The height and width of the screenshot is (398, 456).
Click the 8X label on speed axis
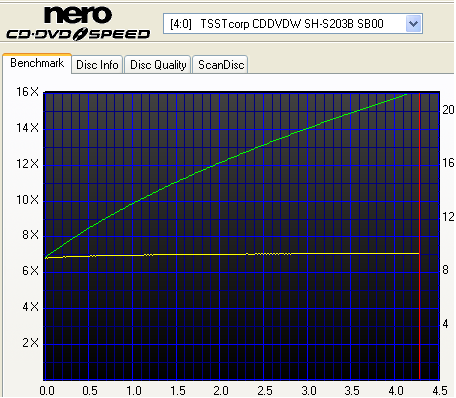click(x=31, y=235)
